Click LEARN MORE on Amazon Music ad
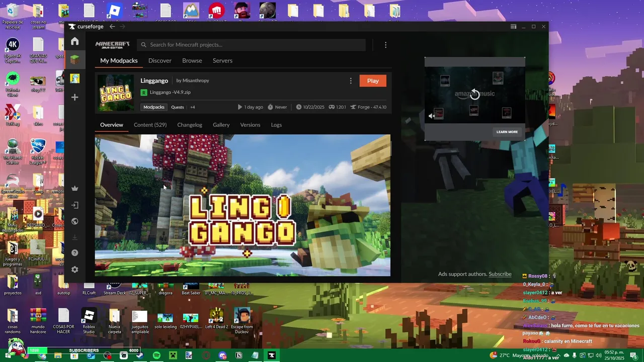 507,132
